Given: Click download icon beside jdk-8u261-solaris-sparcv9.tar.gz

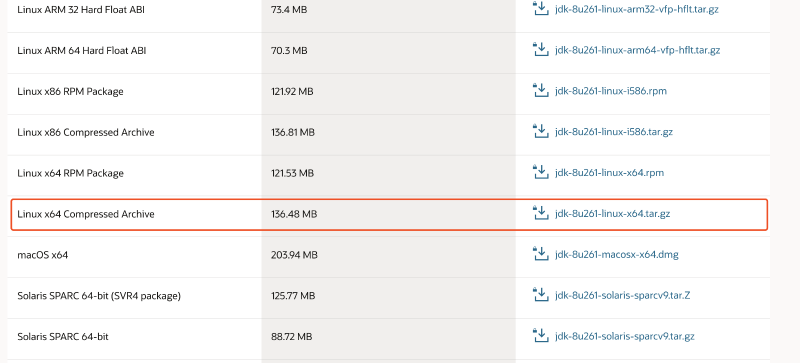Looking at the screenshot, I should pos(540,335).
